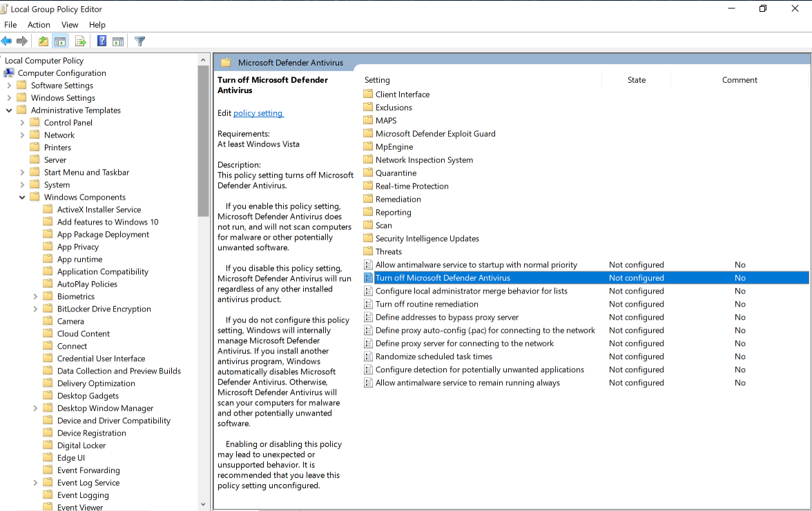Expand the BitLocker Drive Encryption node
The image size is (812, 511).
[36, 309]
